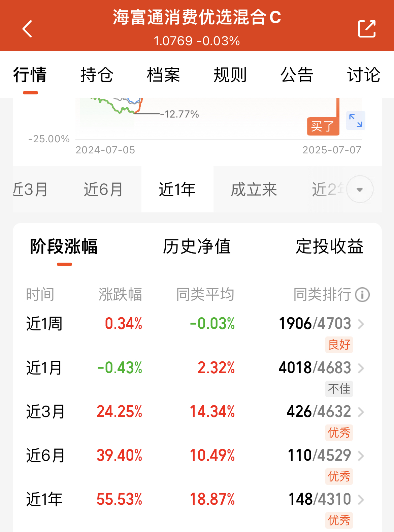
Task: Tap the 14.34% peer average value
Action: tap(212, 411)
